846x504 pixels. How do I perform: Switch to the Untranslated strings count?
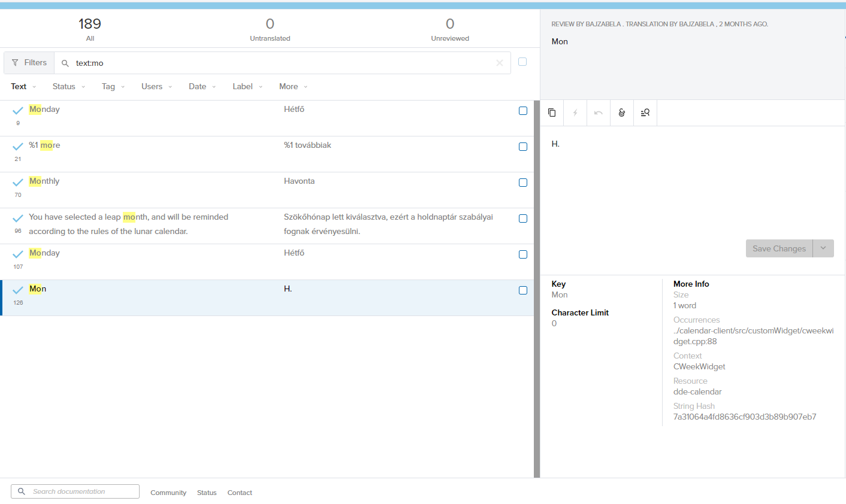click(270, 29)
